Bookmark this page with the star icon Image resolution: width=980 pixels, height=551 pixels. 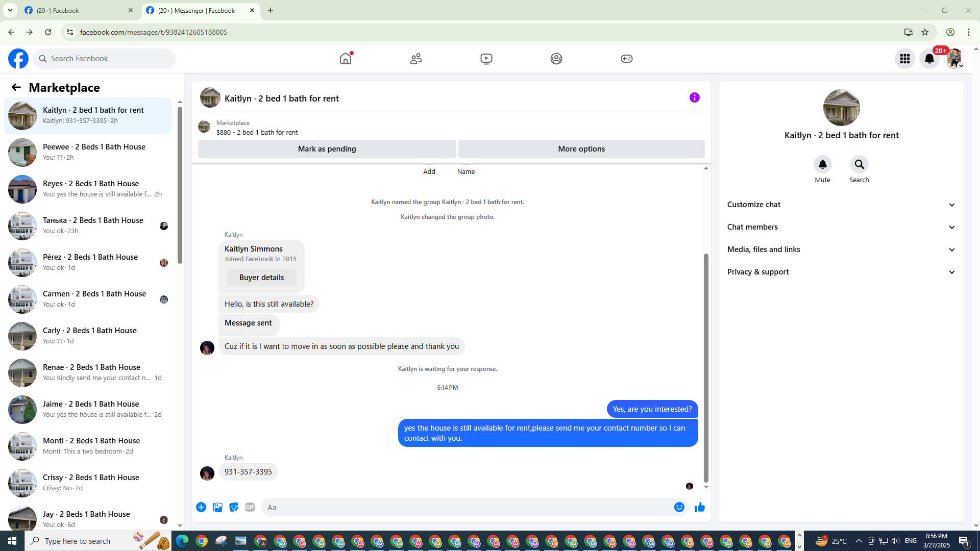(x=925, y=32)
